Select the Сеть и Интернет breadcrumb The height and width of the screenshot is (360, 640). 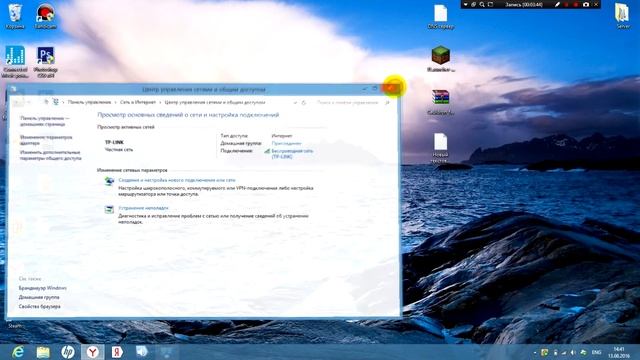coord(138,102)
